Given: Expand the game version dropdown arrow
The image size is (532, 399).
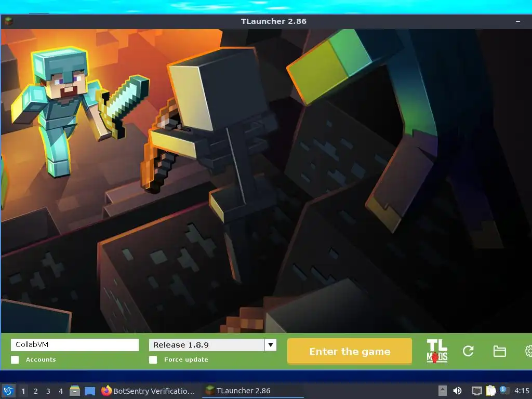Looking at the screenshot, I should [x=270, y=345].
